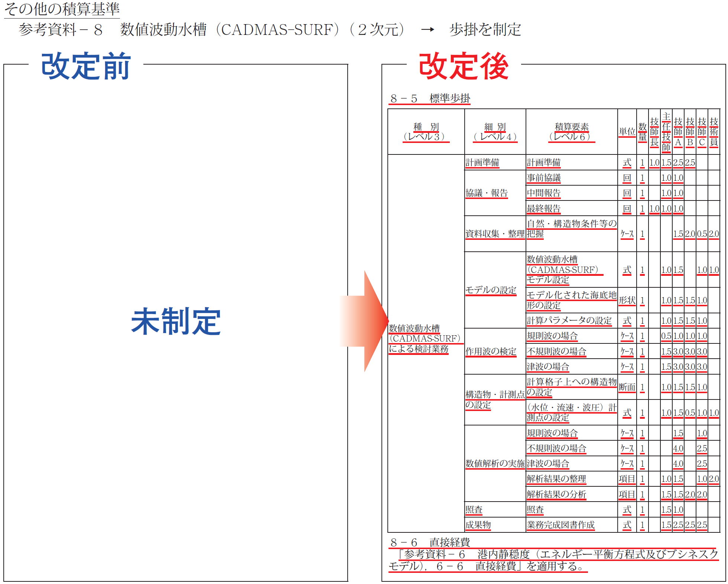Click モデル化された海底地形の設定 cell
Image resolution: width=728 pixels, height=584 pixels.
(x=572, y=300)
